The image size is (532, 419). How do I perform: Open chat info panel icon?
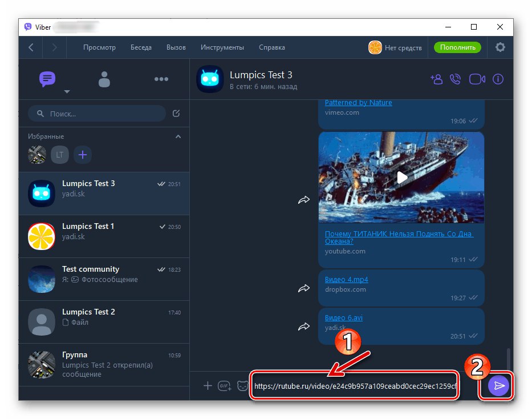coord(498,79)
